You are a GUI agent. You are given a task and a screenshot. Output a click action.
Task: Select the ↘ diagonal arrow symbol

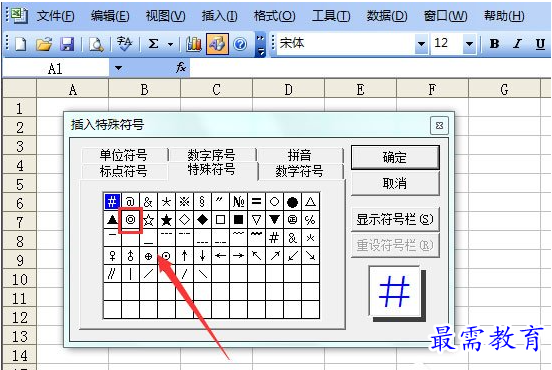pos(310,256)
